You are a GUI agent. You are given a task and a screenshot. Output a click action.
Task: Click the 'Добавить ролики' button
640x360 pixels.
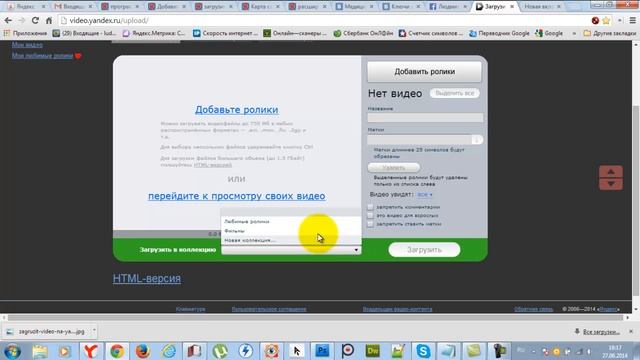click(424, 72)
